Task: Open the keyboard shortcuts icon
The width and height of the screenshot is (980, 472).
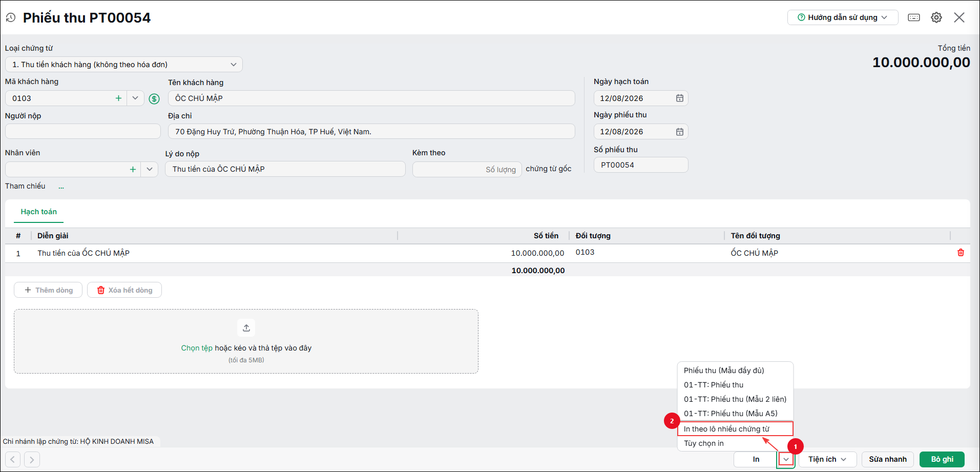Action: [914, 17]
